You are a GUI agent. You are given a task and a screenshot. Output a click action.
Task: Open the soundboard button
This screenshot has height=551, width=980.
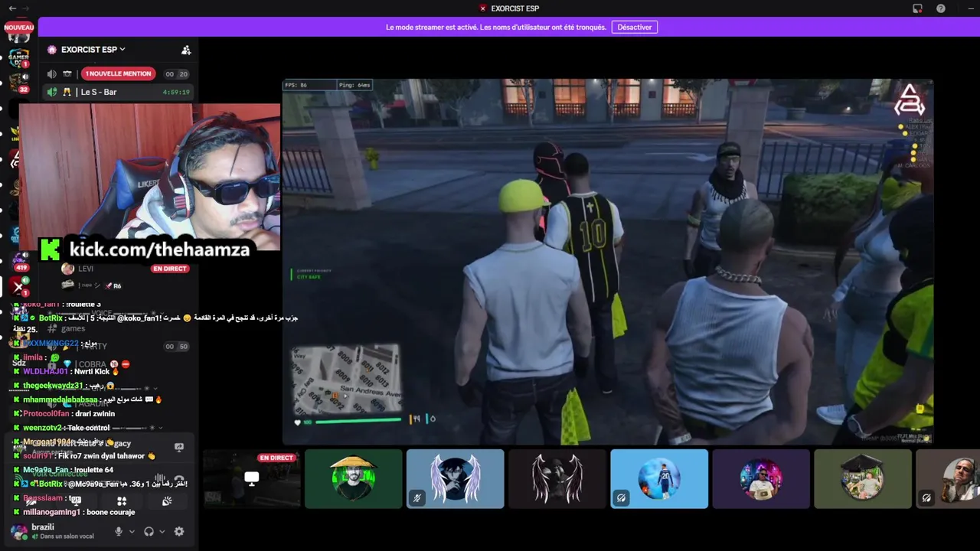(x=167, y=501)
